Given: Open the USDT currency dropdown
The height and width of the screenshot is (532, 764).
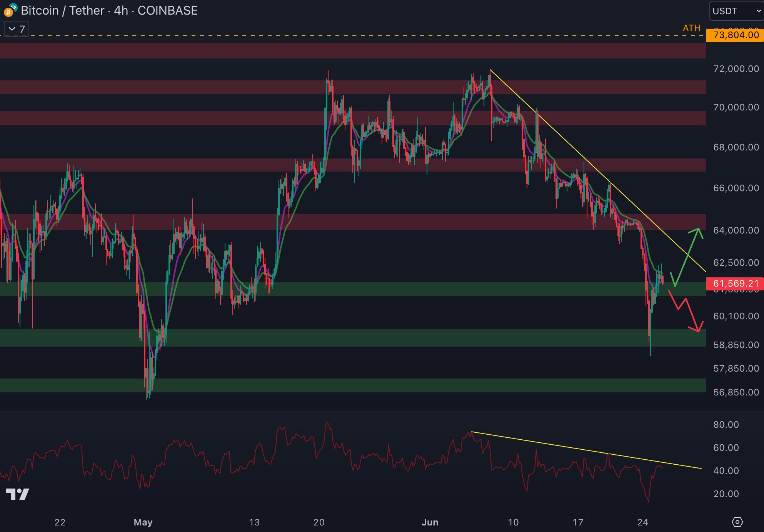Looking at the screenshot, I should coord(736,11).
